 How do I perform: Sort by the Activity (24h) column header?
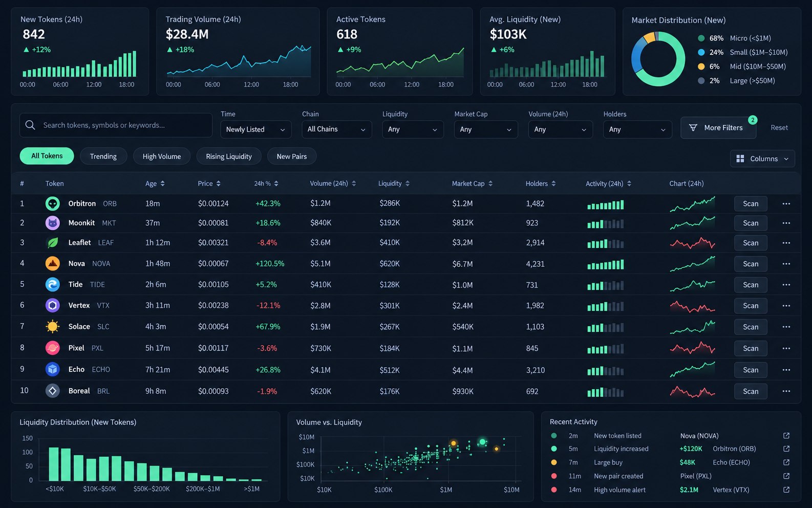click(608, 183)
